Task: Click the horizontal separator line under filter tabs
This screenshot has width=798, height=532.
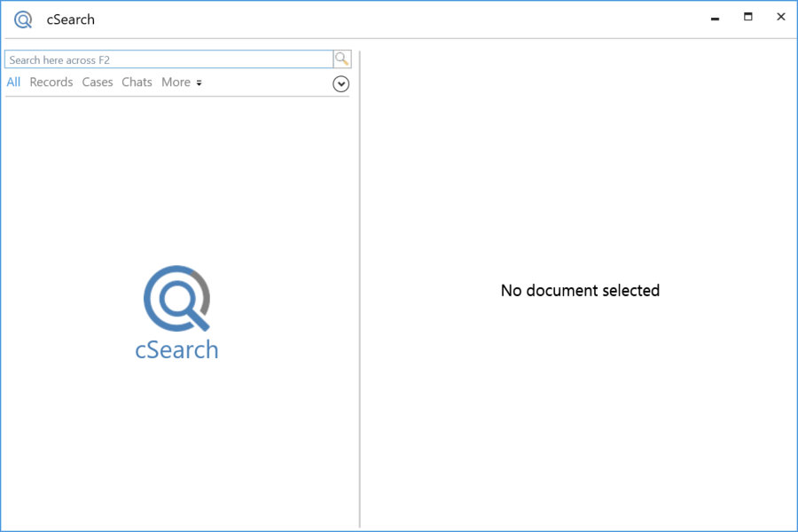Action: click(x=177, y=96)
